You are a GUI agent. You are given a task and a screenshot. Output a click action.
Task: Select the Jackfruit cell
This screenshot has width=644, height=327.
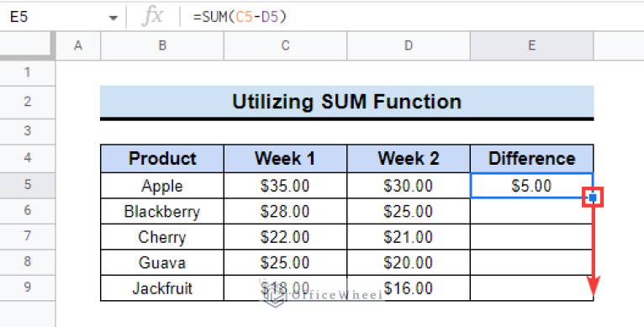[162, 288]
